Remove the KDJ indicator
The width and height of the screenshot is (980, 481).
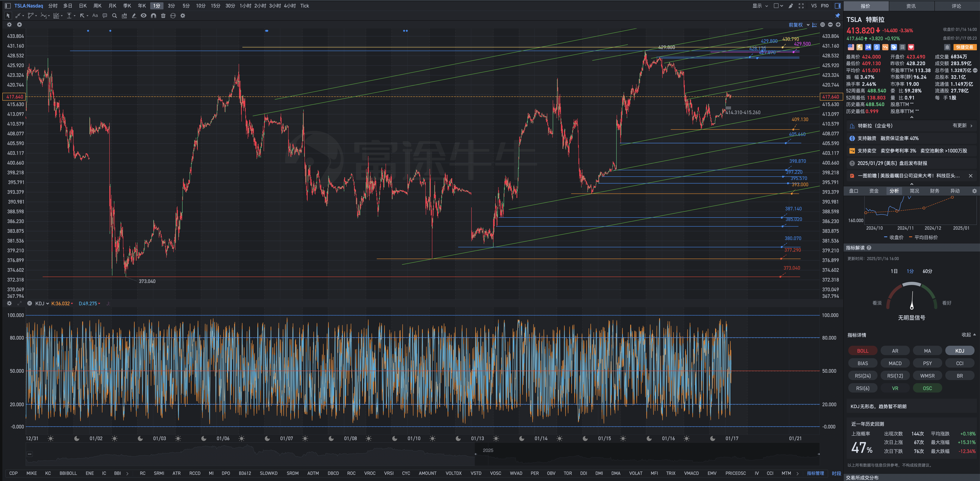tap(29, 303)
